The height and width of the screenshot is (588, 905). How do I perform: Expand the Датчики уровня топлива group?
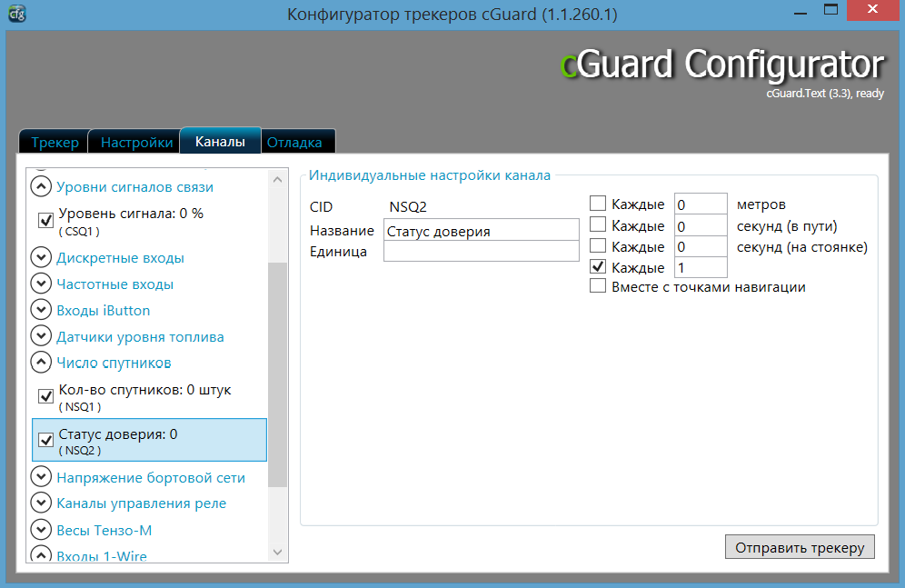tap(41, 336)
